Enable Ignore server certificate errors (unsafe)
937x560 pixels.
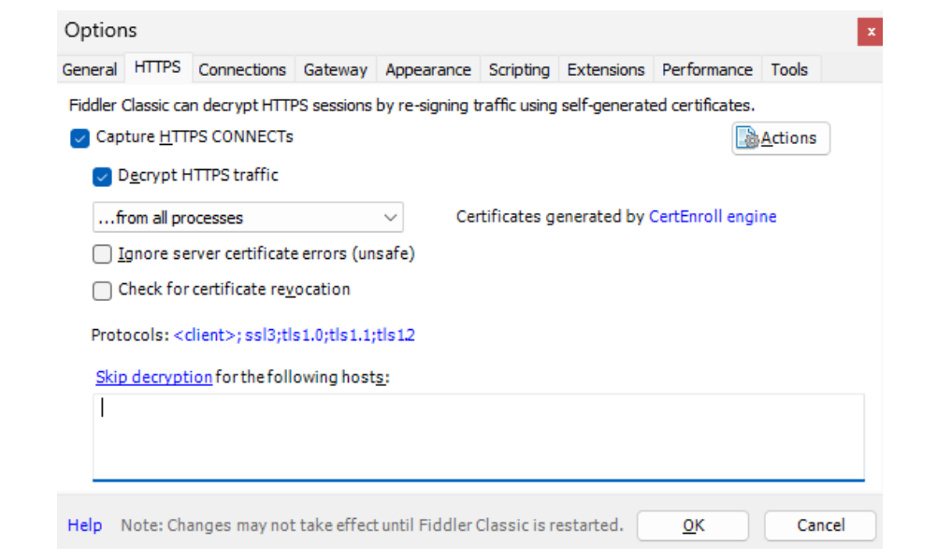102,254
